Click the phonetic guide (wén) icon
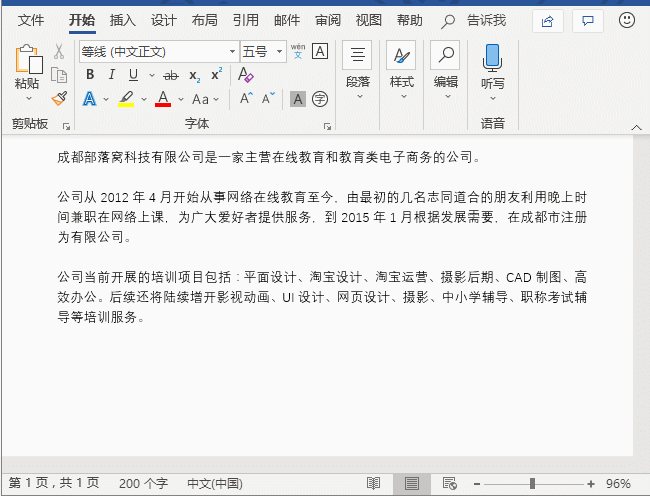This screenshot has width=650, height=496. pos(298,51)
